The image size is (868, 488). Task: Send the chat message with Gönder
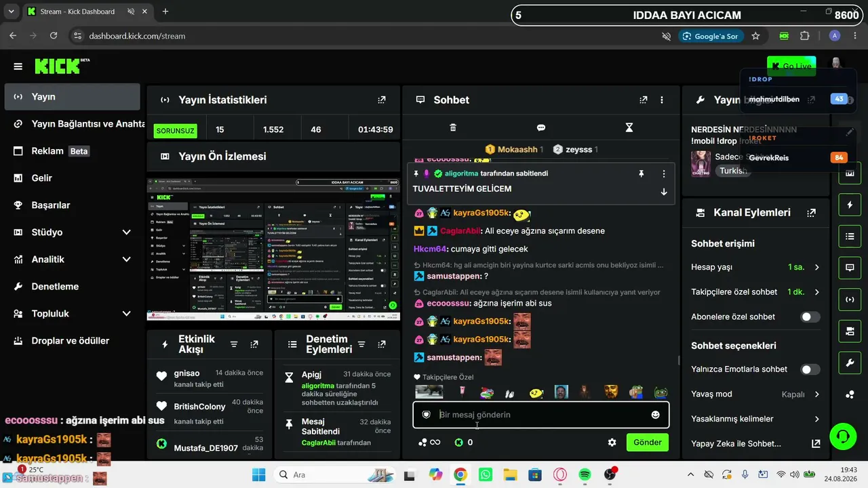(x=648, y=443)
